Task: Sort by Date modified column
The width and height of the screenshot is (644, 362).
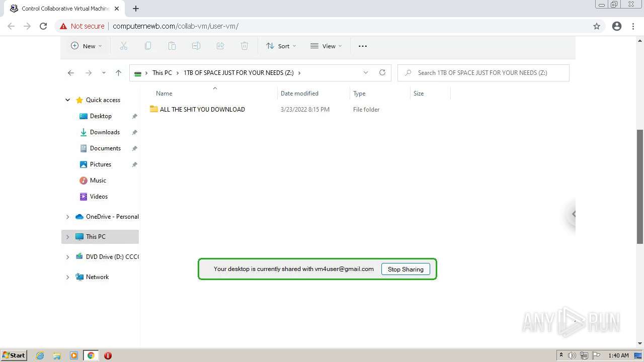Action: 299,94
